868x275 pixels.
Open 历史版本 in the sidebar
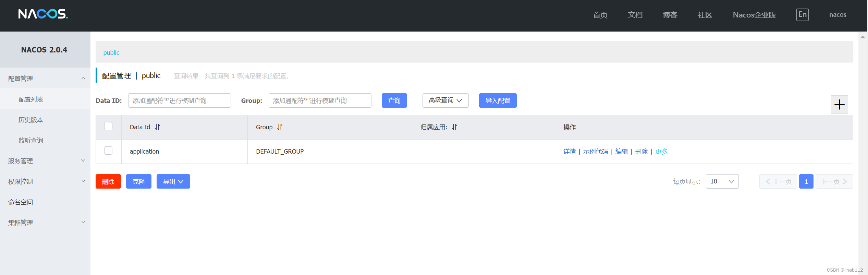click(45, 120)
